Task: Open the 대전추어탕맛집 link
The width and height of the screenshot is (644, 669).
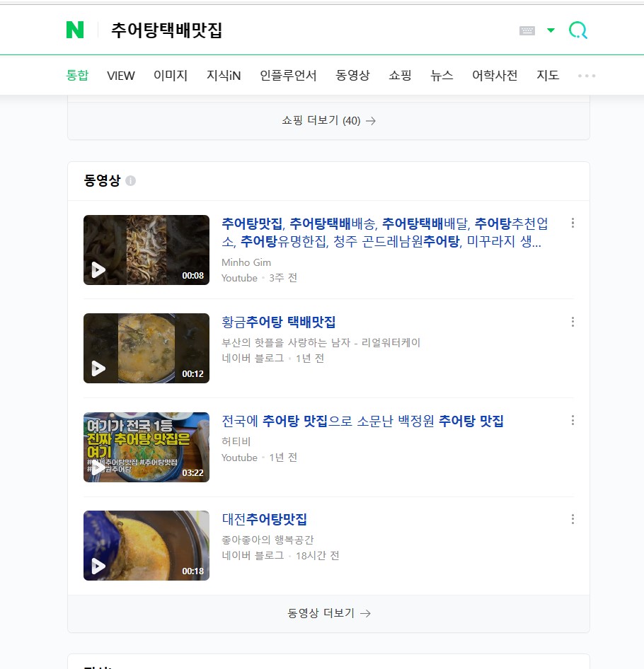Action: click(x=265, y=519)
